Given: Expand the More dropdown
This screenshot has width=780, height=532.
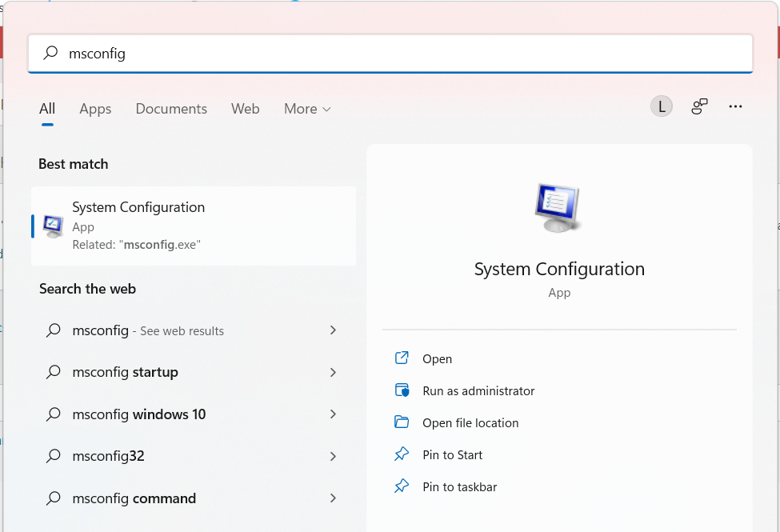Looking at the screenshot, I should [x=307, y=109].
